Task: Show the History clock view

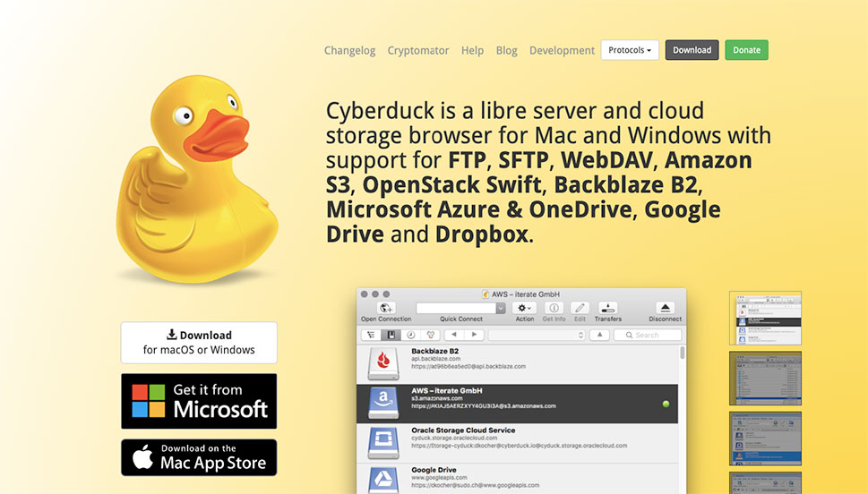Action: pos(411,335)
